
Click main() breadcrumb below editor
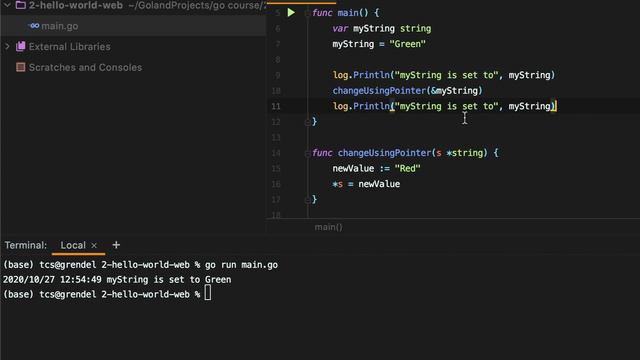[x=329, y=227]
